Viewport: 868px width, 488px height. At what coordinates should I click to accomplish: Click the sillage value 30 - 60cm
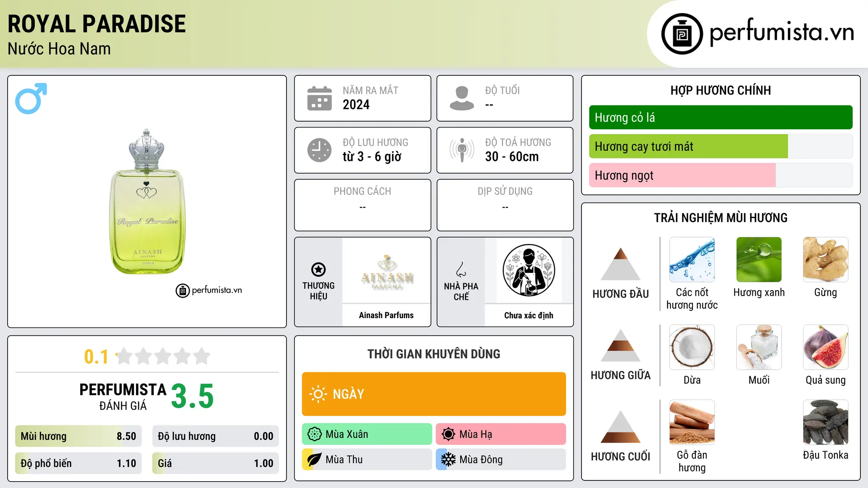coord(512,157)
